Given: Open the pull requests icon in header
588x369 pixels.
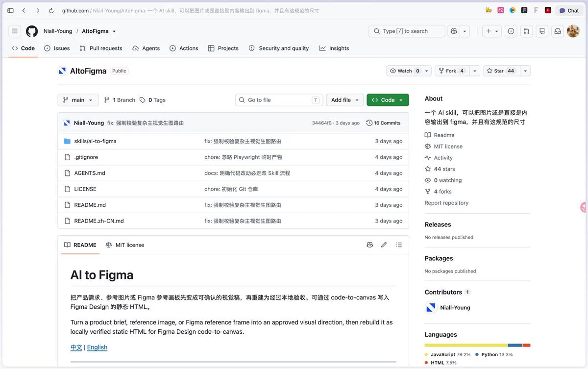Looking at the screenshot, I should 526,31.
